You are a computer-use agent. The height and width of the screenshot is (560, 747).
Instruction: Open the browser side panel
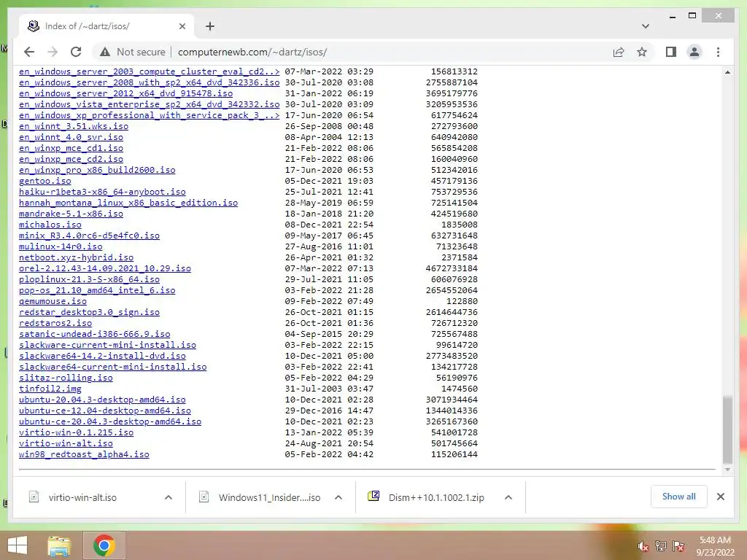coord(671,52)
